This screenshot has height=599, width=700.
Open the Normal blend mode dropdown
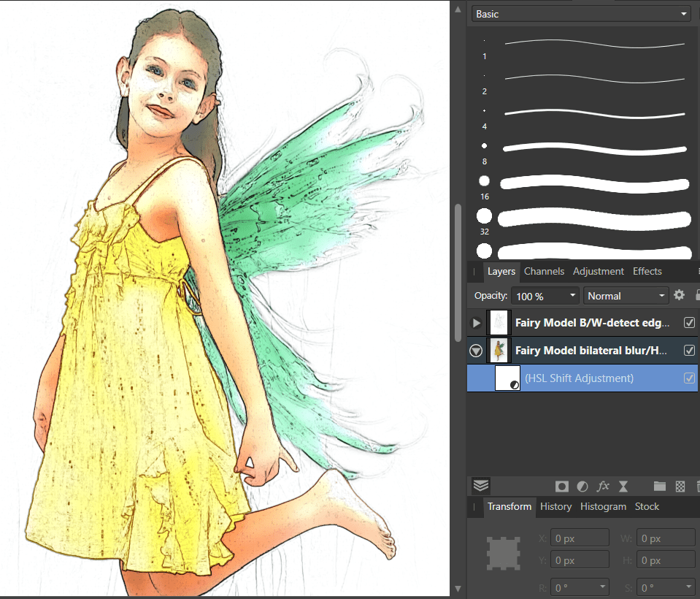click(626, 296)
